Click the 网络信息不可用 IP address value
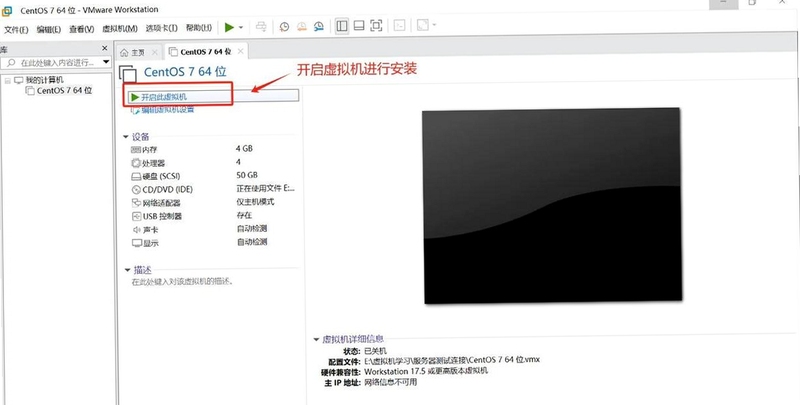The height and width of the screenshot is (405, 800). 390,382
